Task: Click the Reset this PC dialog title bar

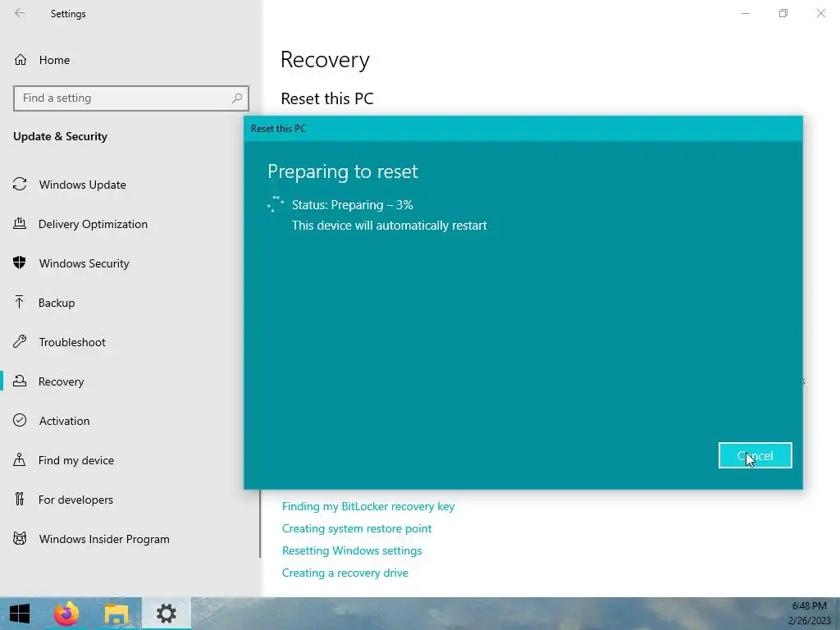Action: tap(523, 129)
